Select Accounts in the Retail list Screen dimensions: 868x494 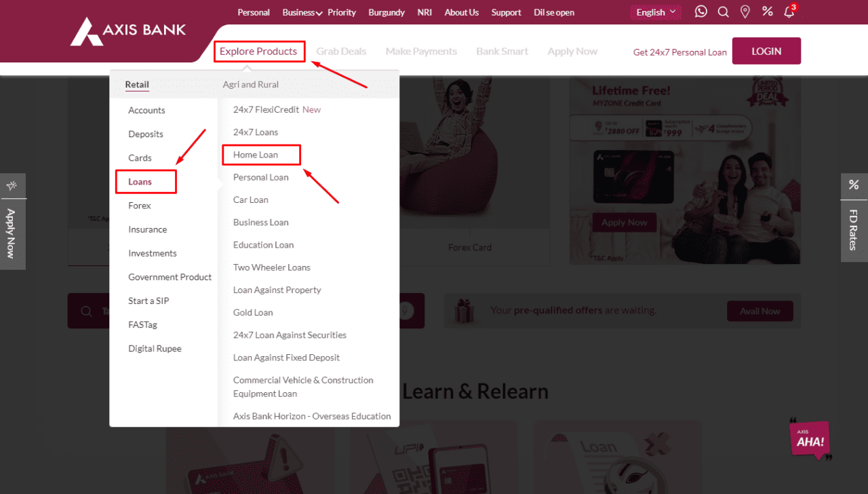[146, 110]
